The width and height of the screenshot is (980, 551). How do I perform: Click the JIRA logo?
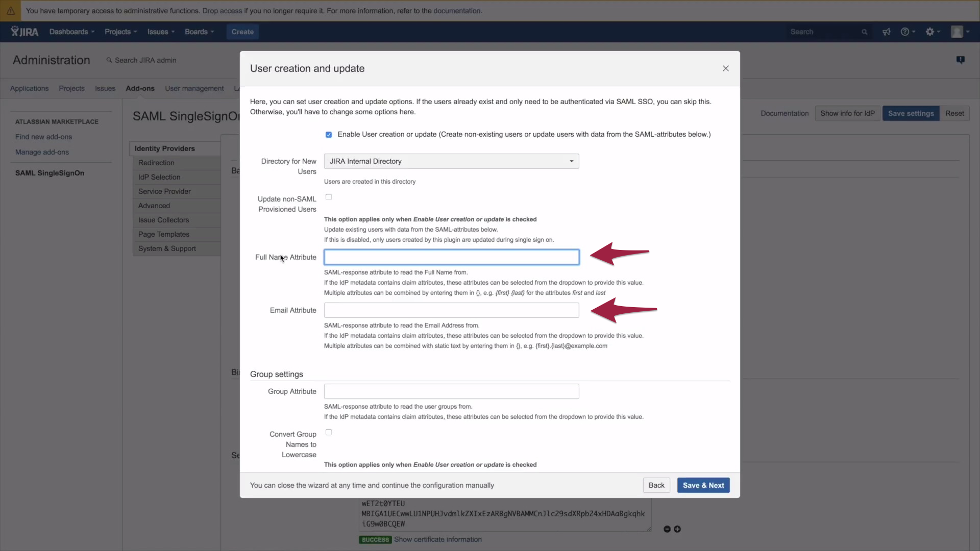pos(24,32)
